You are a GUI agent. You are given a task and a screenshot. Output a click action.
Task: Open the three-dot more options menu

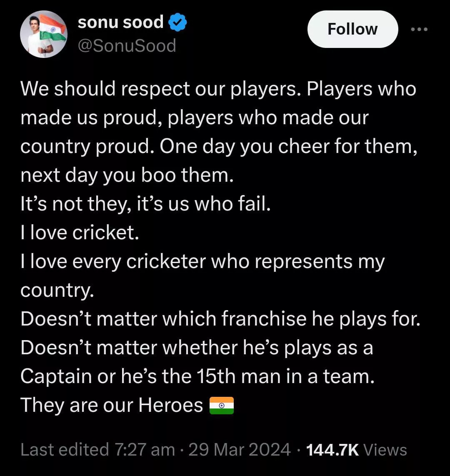click(x=419, y=29)
